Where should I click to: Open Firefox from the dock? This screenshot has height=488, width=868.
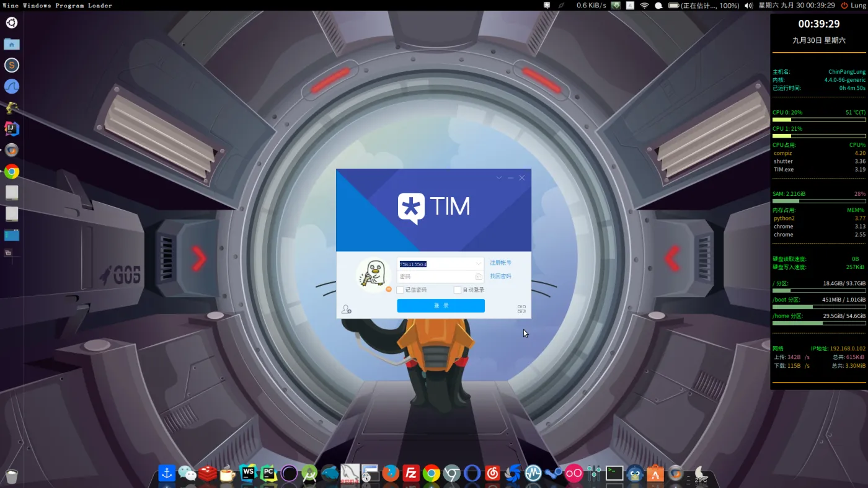point(391,473)
